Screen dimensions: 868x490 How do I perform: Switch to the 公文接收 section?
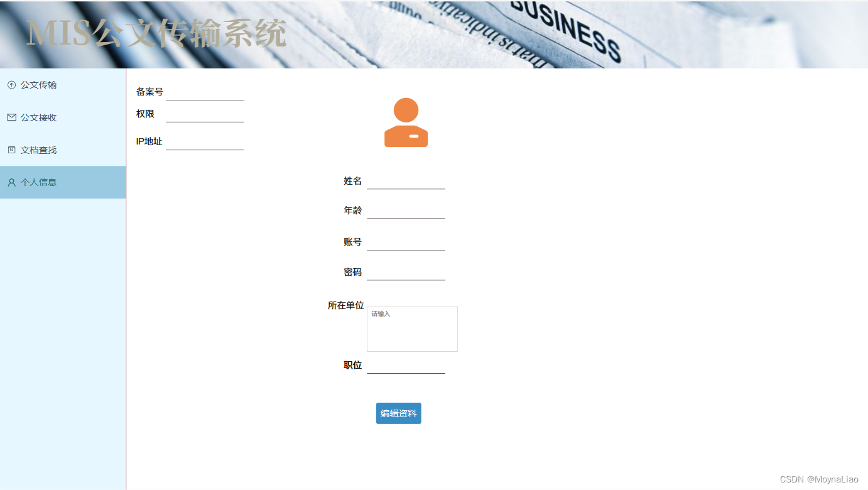click(x=39, y=117)
